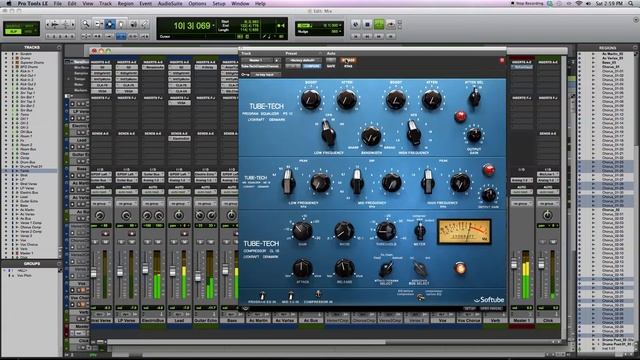Click the ME 1B High Frequency peak knob
Image resolution: width=640 pixels, height=360 pixels.
coord(460,182)
